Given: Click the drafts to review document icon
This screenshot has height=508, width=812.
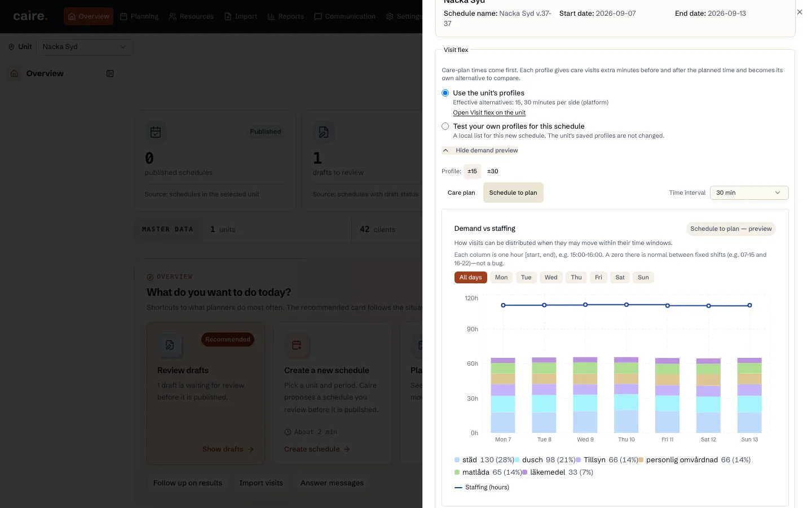Looking at the screenshot, I should pos(324,132).
